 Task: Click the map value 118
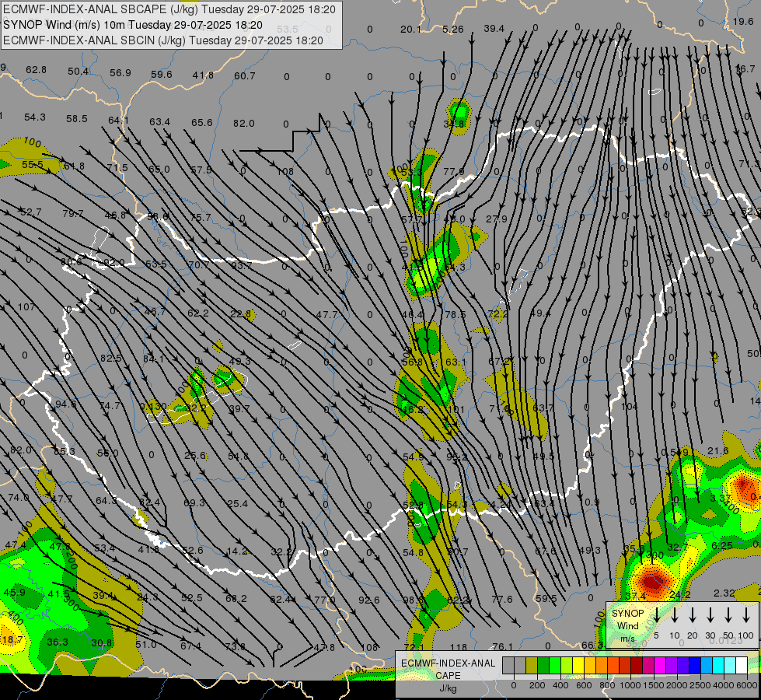point(458,647)
